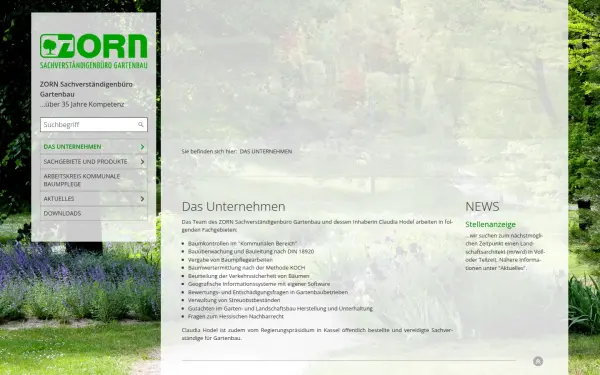Click the job ad teaser text under Stellenanzeige
This screenshot has height=375, width=600.
tap(505, 252)
